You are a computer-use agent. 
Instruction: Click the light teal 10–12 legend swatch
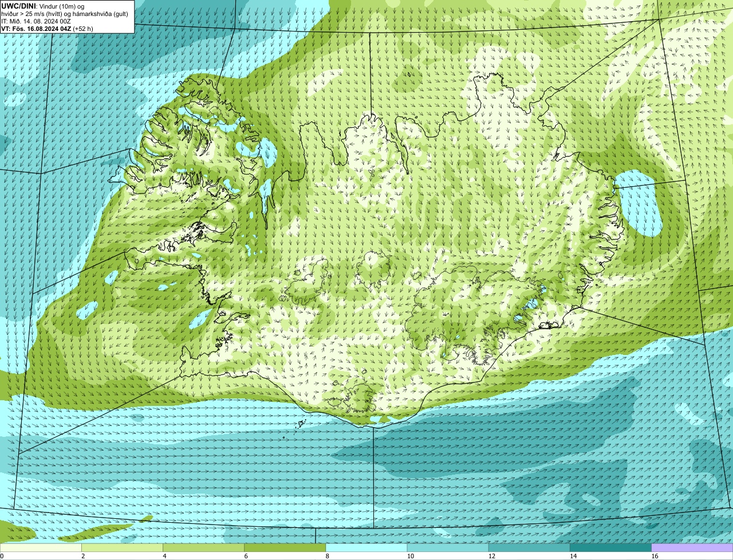tap(448, 548)
